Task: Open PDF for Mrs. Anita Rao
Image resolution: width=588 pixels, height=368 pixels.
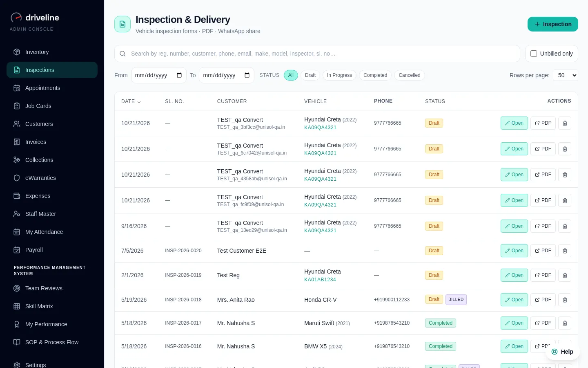Action: pyautogui.click(x=543, y=300)
